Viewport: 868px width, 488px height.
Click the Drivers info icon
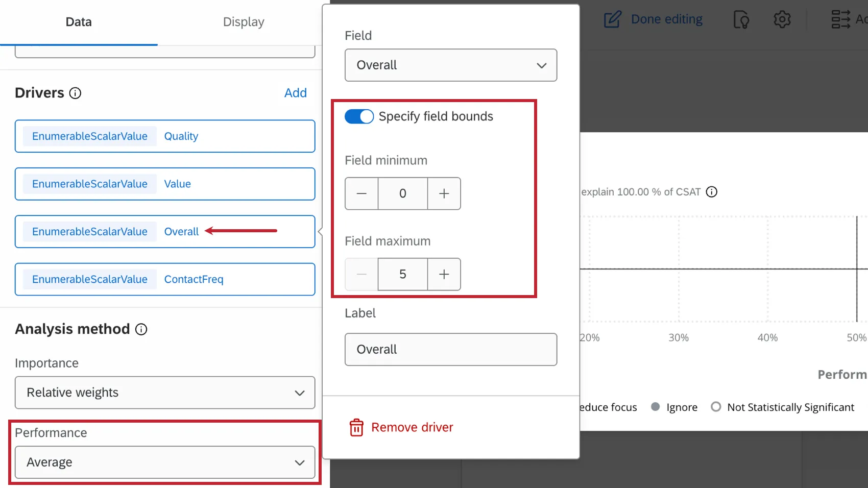click(x=75, y=93)
